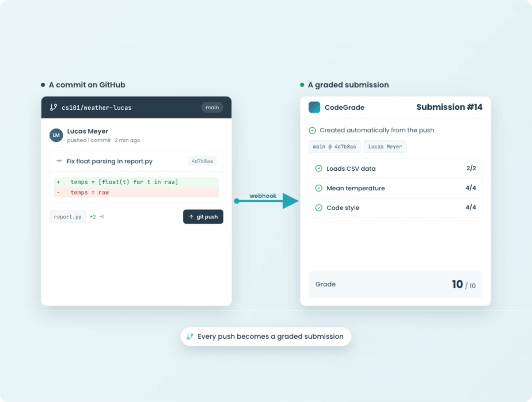The width and height of the screenshot is (532, 402).
Task: Select the Code style test row
Action: click(396, 208)
